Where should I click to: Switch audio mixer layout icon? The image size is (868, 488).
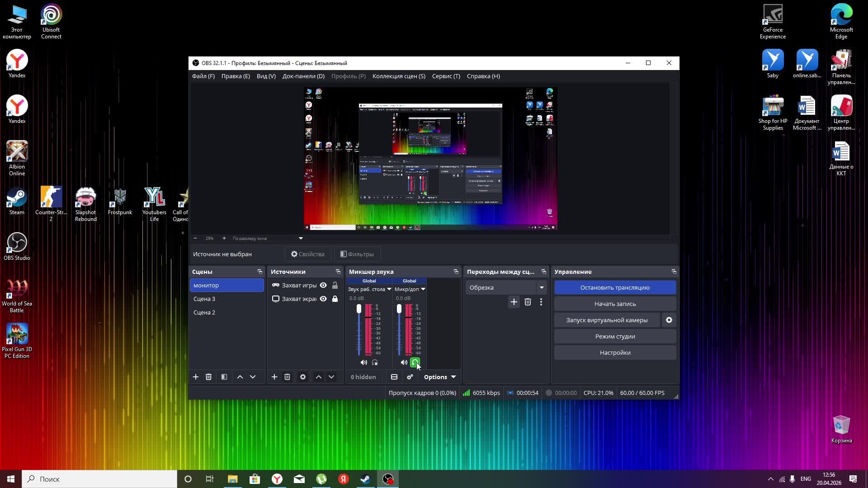394,377
